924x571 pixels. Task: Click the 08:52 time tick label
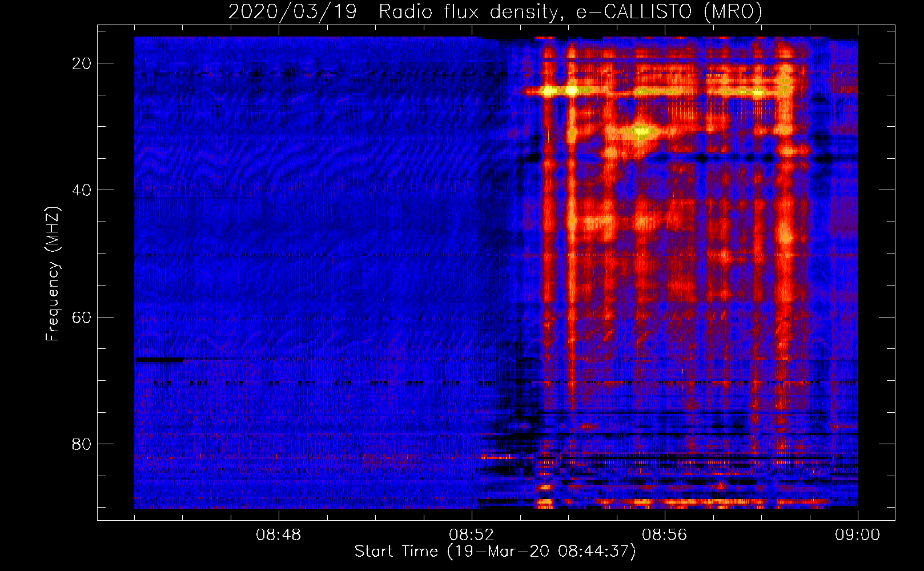point(472,535)
